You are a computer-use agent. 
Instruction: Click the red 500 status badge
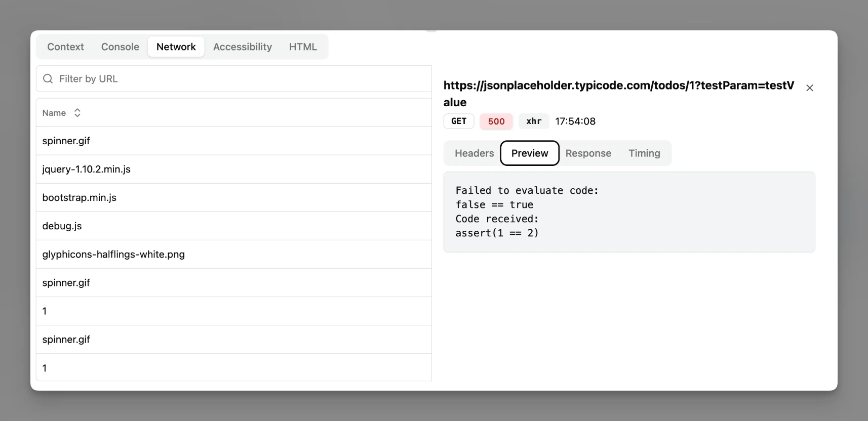point(496,121)
